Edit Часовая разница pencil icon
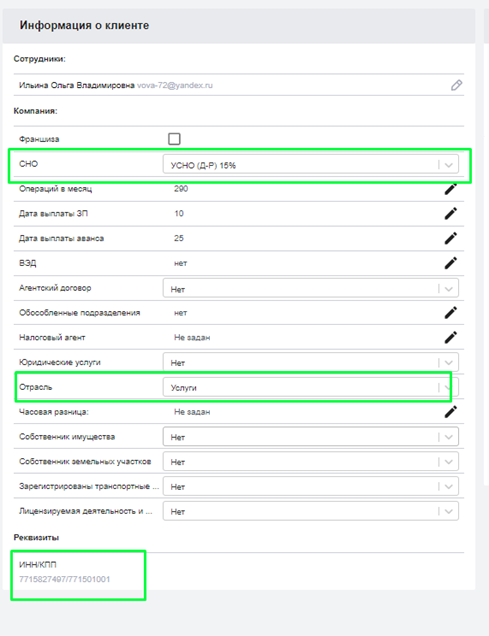 [x=450, y=412]
